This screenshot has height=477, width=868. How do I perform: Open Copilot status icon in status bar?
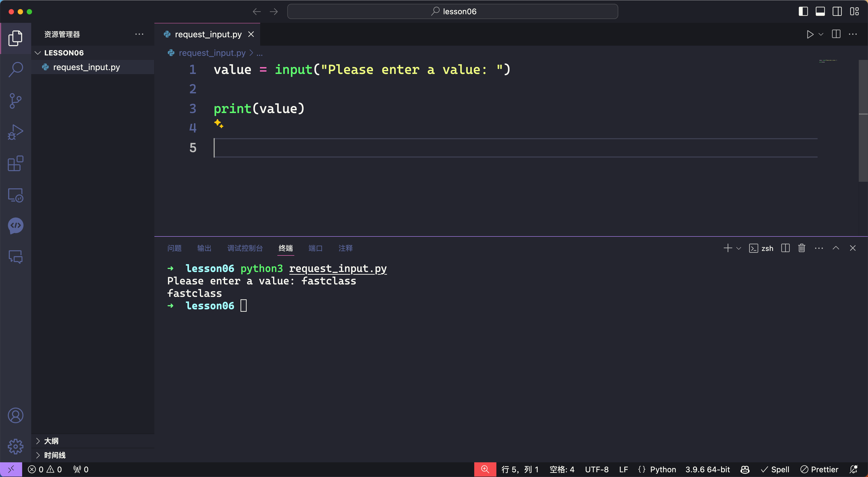(745, 469)
